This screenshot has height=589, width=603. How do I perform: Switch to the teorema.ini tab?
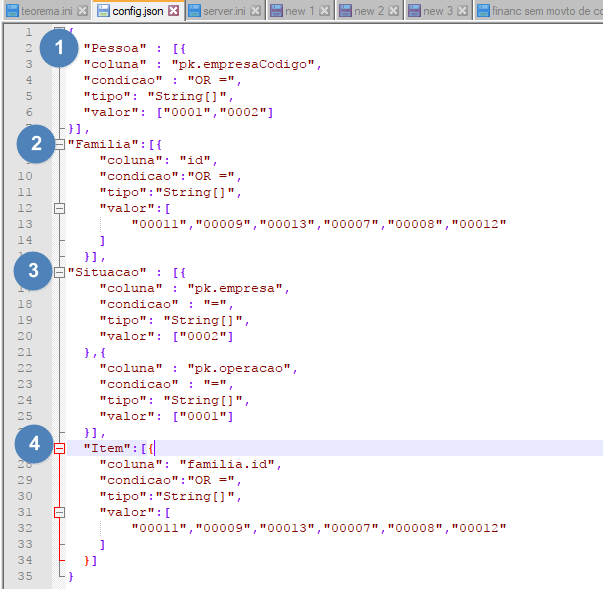[47, 11]
